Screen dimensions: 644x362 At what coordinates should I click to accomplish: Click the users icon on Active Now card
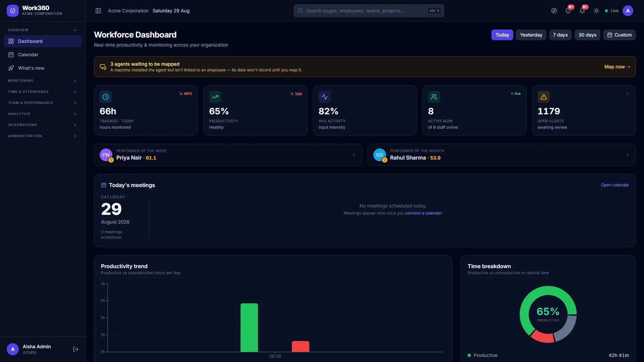434,97
